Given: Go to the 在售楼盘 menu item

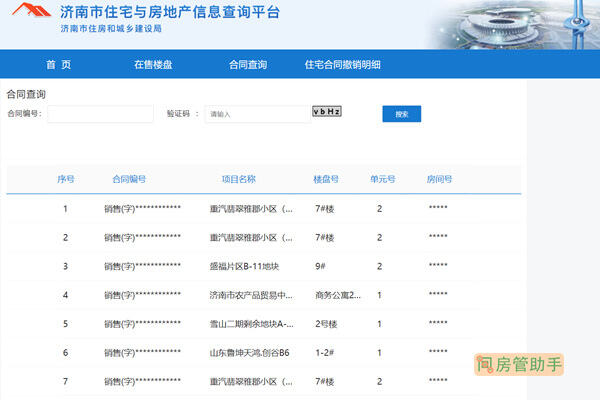Looking at the screenshot, I should [x=153, y=65].
